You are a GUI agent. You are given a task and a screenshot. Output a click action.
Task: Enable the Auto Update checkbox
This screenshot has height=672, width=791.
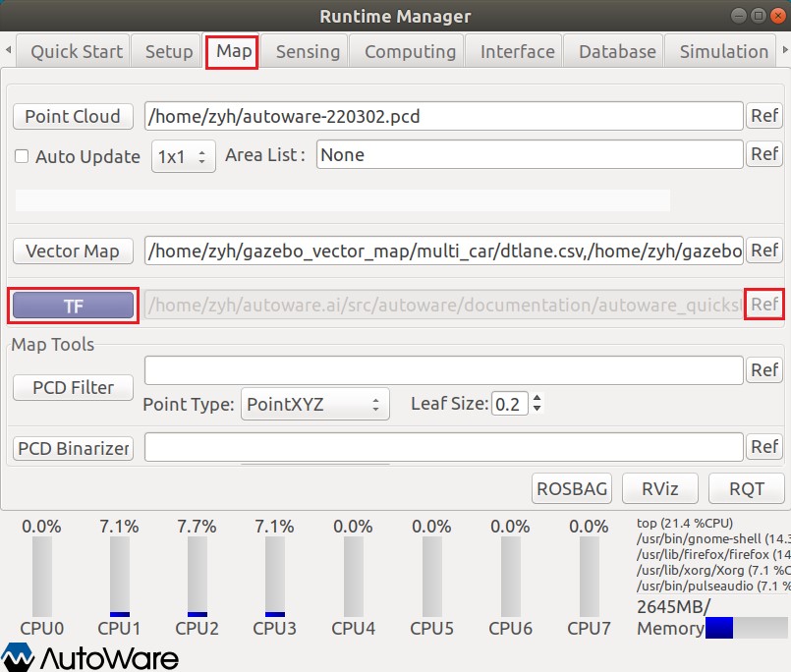click(x=21, y=155)
